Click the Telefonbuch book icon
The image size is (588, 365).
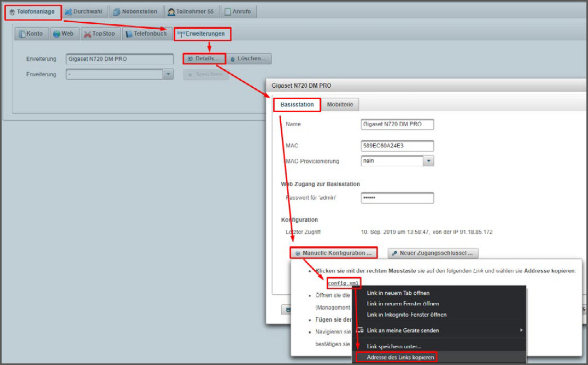click(x=129, y=34)
